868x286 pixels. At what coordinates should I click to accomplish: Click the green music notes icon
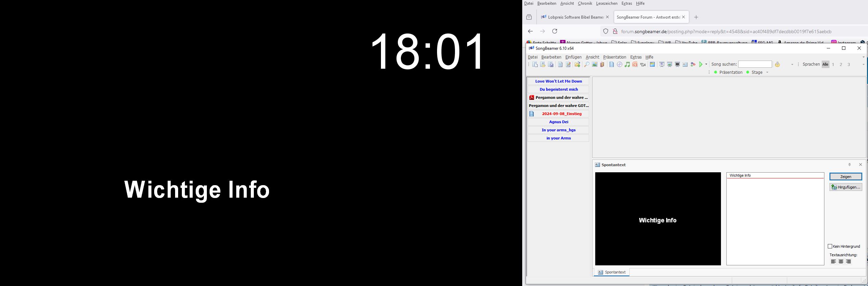pyautogui.click(x=627, y=64)
